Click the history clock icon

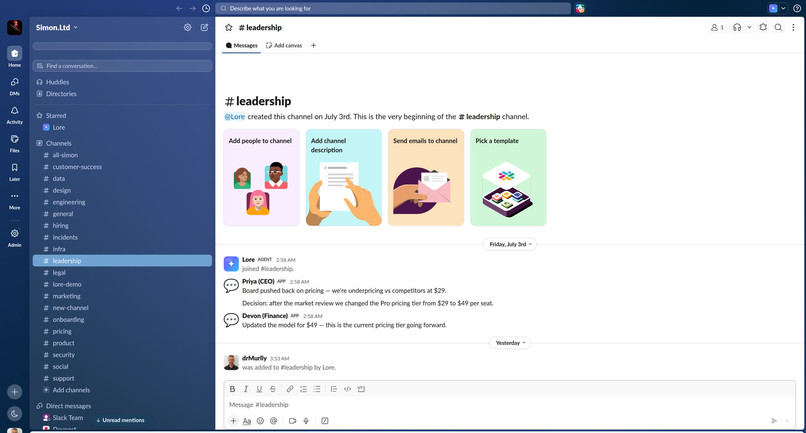click(206, 8)
